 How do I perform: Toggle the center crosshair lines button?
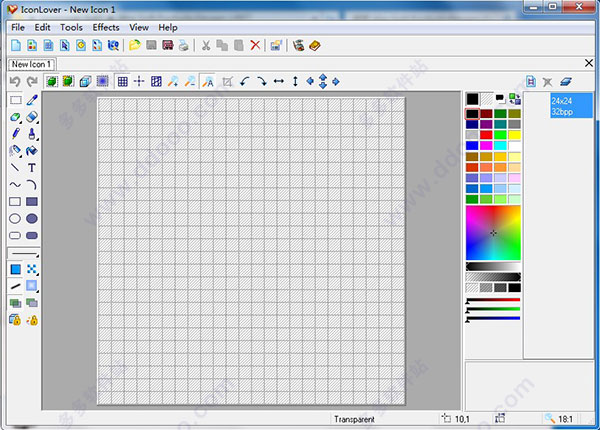pyautogui.click(x=139, y=81)
